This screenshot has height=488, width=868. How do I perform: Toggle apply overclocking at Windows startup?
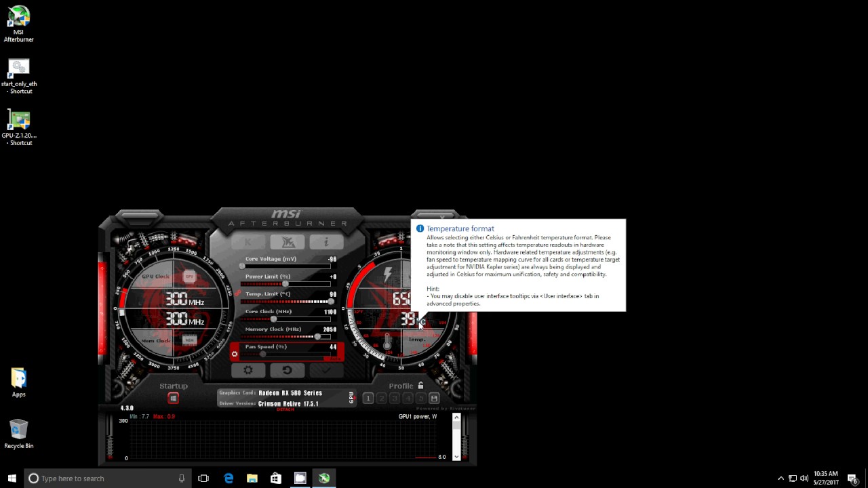(173, 399)
